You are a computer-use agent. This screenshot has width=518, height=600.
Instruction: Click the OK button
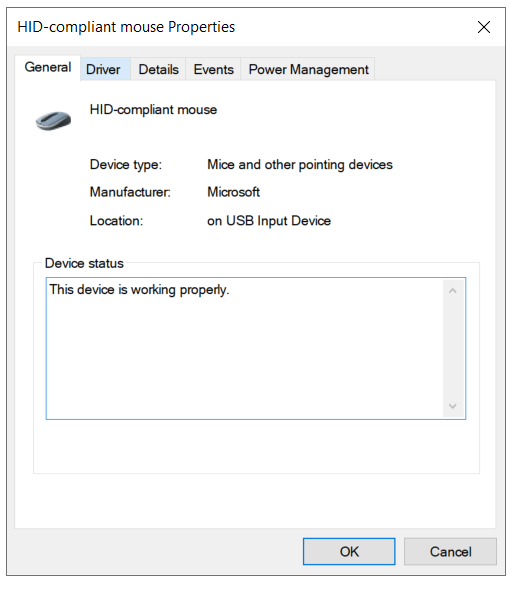click(x=349, y=551)
